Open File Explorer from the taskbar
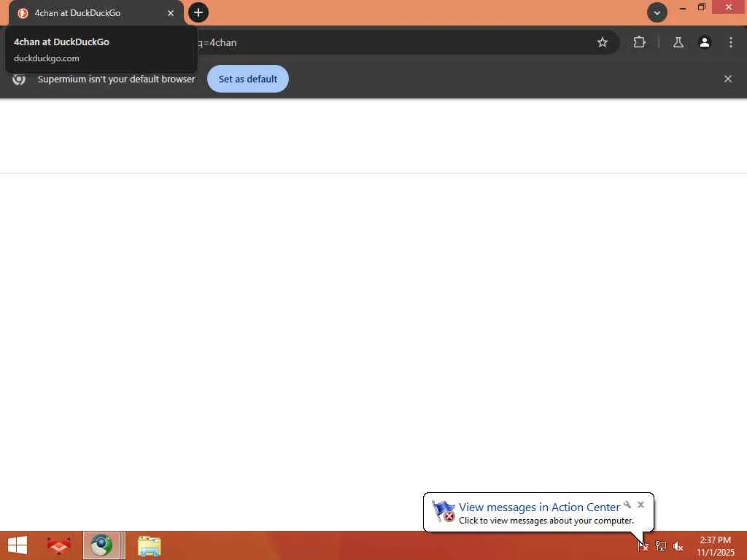The image size is (747, 560). click(149, 545)
